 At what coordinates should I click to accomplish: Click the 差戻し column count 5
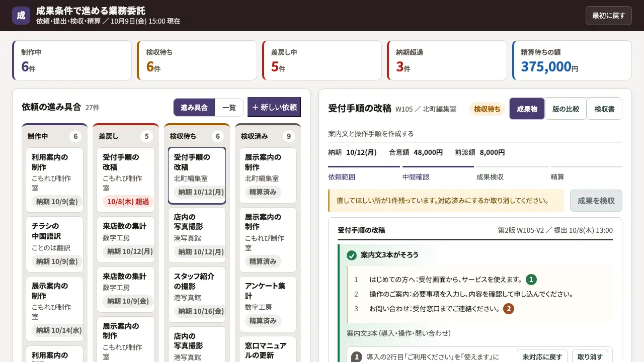coord(146,136)
